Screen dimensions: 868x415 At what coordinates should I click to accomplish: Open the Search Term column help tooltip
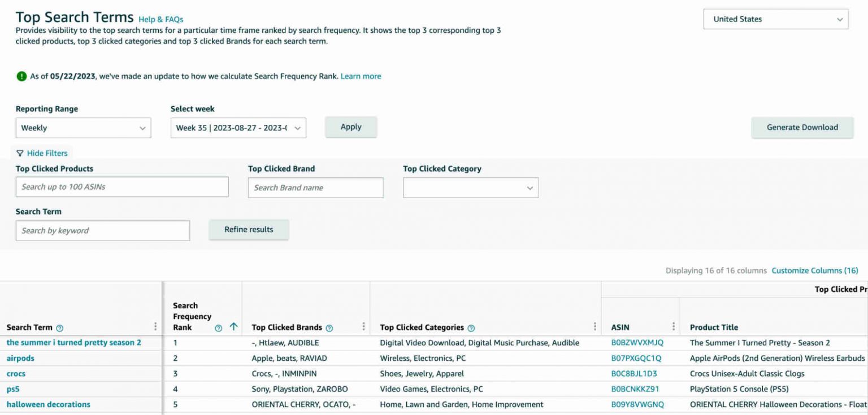[x=59, y=327]
